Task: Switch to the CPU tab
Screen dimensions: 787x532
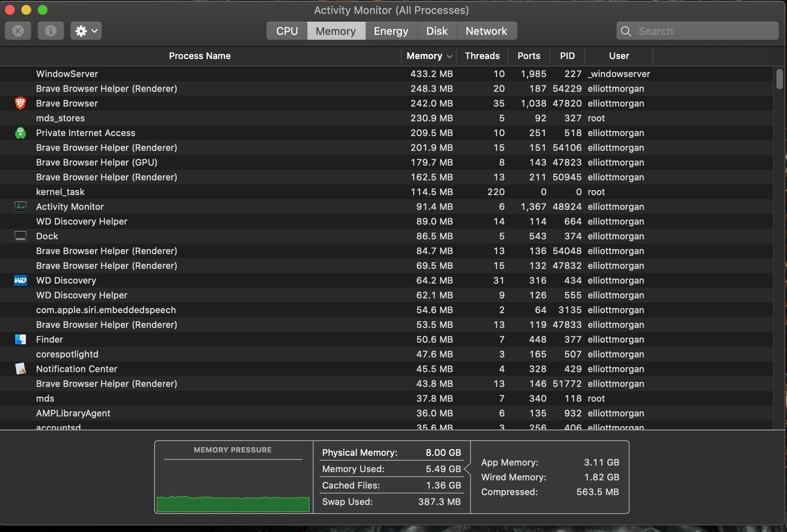Action: click(287, 31)
